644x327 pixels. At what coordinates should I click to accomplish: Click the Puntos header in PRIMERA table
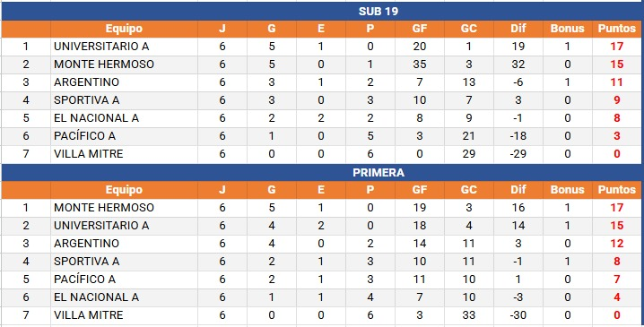pos(617,190)
